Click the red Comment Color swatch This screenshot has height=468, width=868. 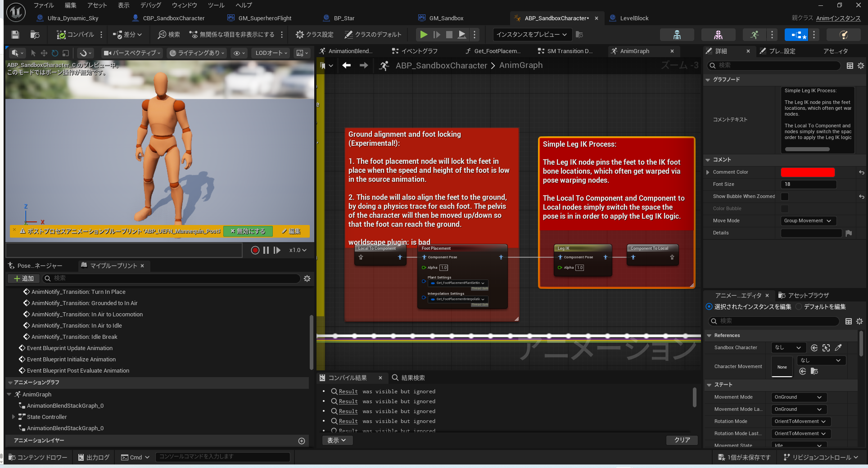point(807,172)
